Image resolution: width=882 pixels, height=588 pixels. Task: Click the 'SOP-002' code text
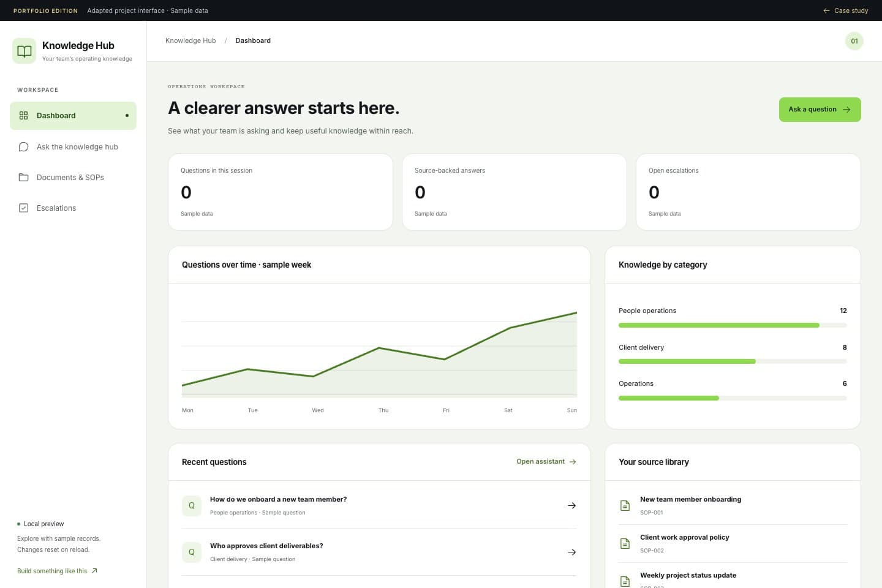pos(652,551)
